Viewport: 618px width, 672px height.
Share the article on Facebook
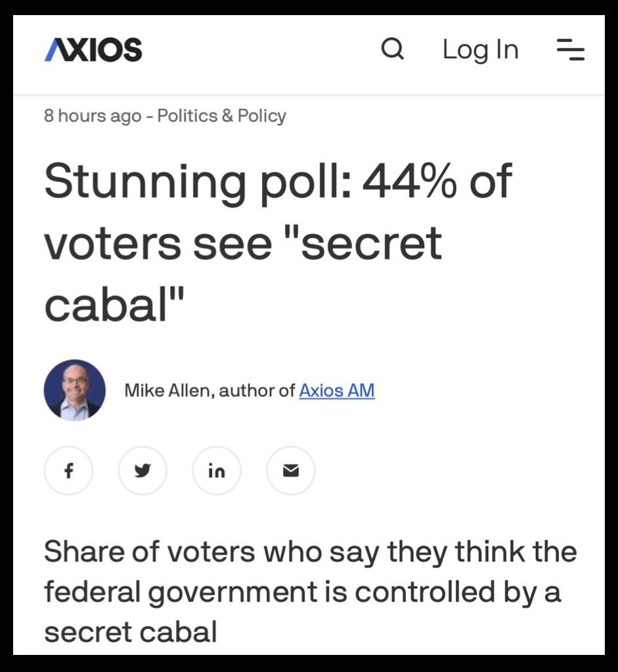click(68, 471)
